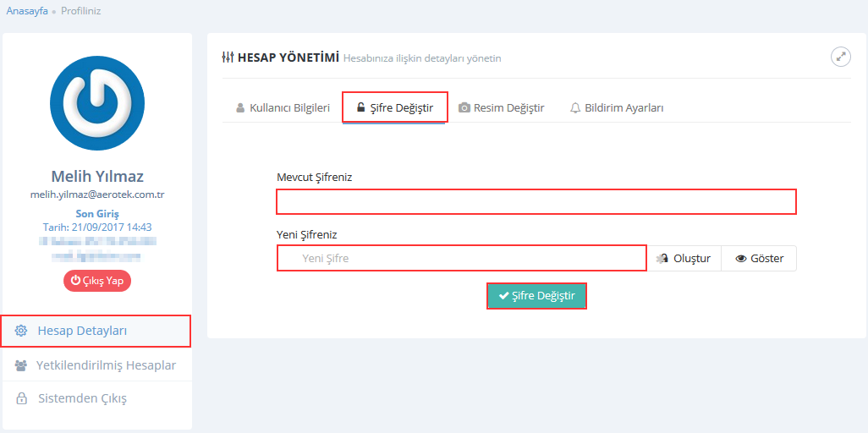Log out with the Çıkış Yap button

pyautogui.click(x=97, y=281)
